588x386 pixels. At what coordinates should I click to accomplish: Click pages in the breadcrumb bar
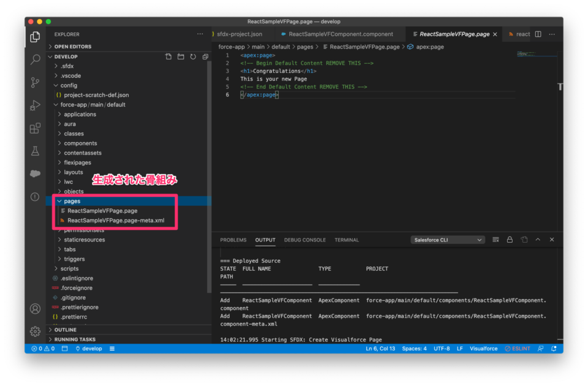point(305,46)
